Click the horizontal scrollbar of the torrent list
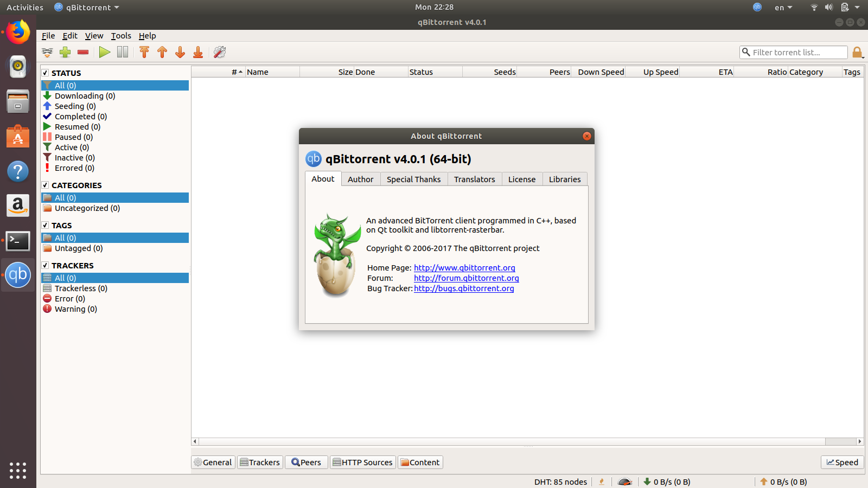This screenshot has height=488, width=868. (x=527, y=441)
